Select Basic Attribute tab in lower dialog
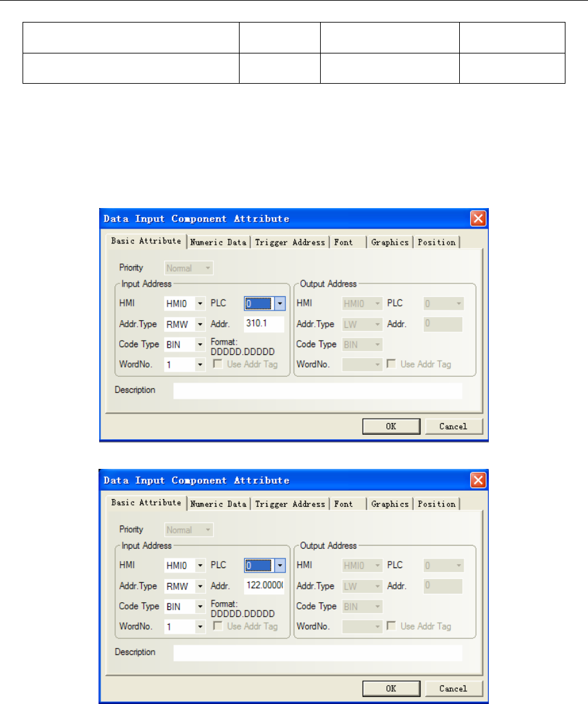The image size is (588, 704). coord(146,503)
